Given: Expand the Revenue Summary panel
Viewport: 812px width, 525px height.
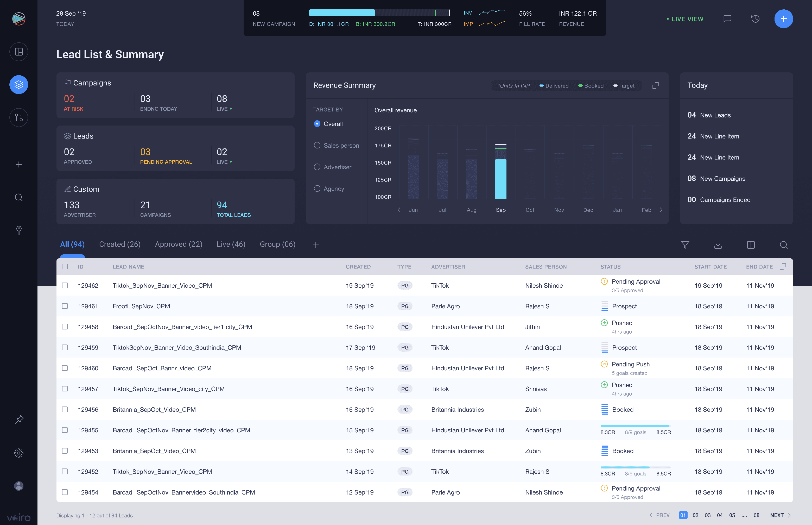Looking at the screenshot, I should click(x=655, y=86).
